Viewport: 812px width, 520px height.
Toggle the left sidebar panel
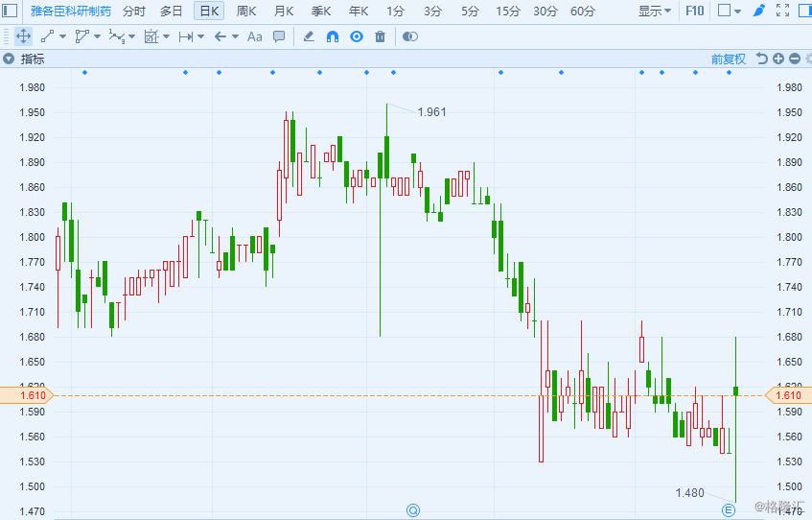point(10,11)
